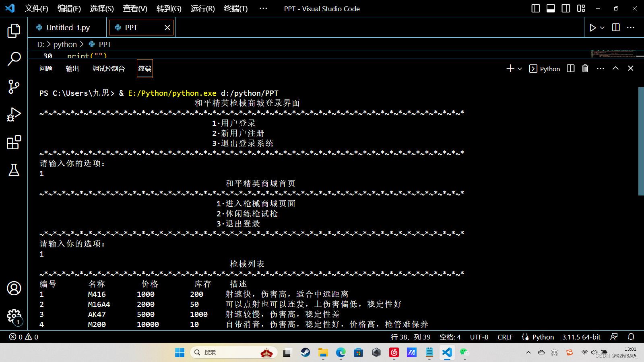Screen dimensions: 644x362
Task: Open the 编辑(E) menu
Action: 69,8
